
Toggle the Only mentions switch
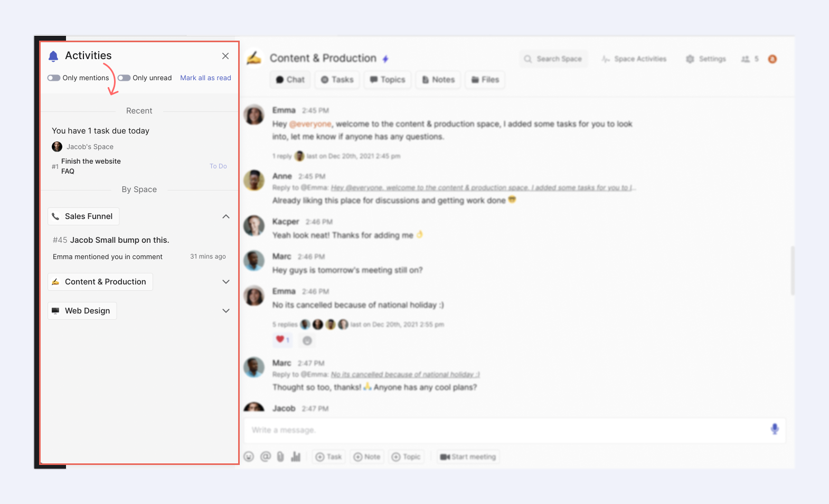[x=54, y=78]
